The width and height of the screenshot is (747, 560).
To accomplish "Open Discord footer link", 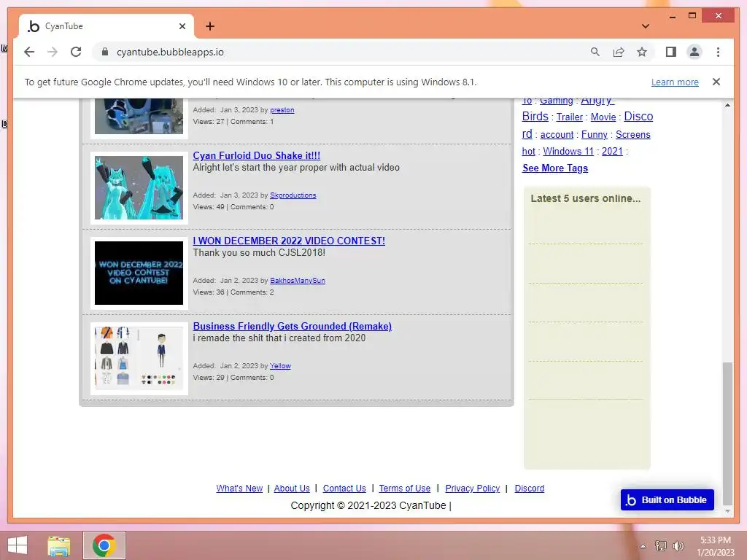I will 530,489.
